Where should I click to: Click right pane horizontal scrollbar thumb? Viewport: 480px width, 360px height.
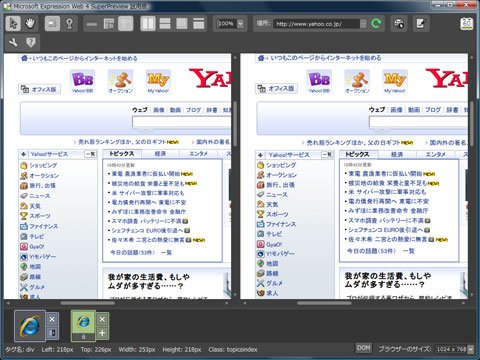tap(324, 303)
